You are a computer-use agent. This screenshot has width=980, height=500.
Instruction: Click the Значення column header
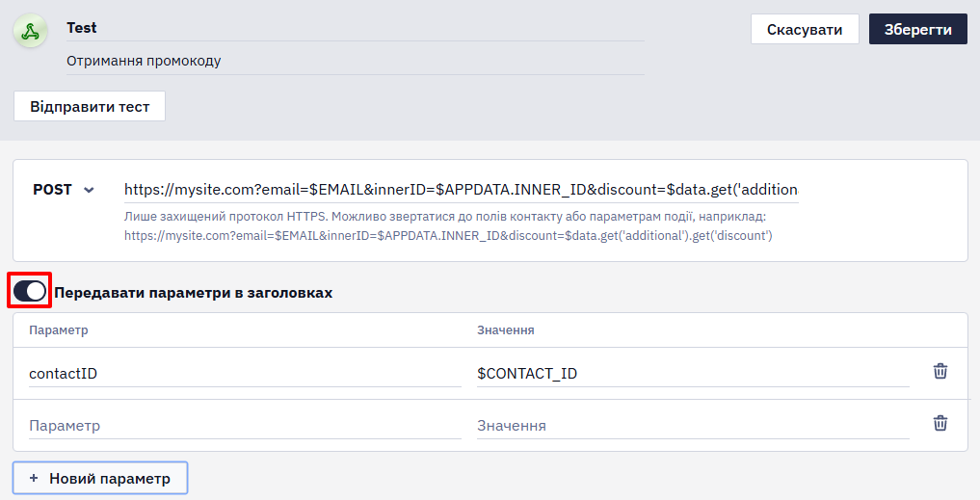(x=506, y=330)
